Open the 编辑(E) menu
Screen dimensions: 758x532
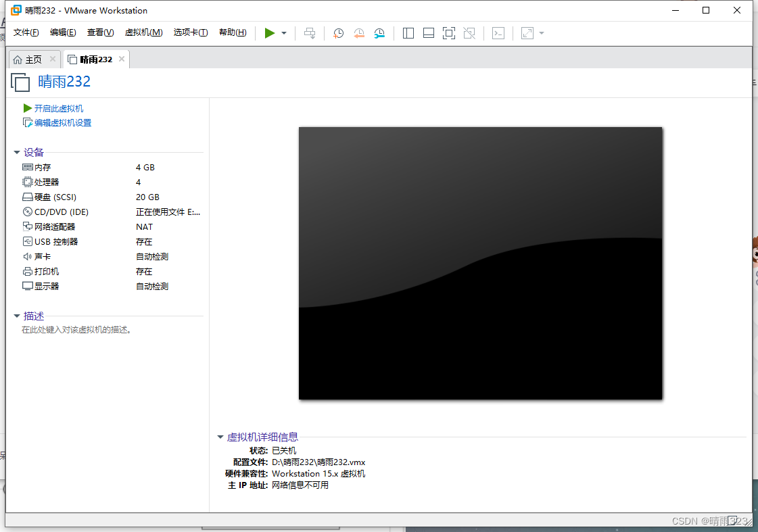63,32
